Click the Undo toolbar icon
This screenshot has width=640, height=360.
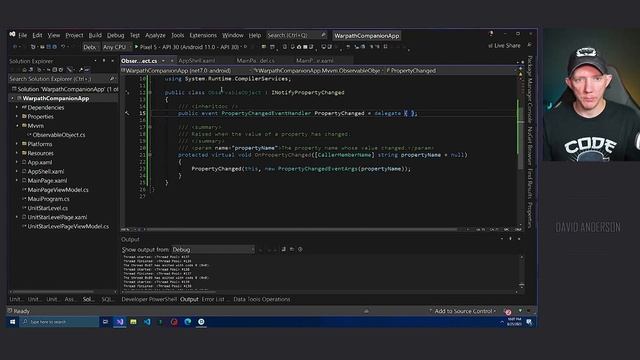pyautogui.click(x=63, y=47)
